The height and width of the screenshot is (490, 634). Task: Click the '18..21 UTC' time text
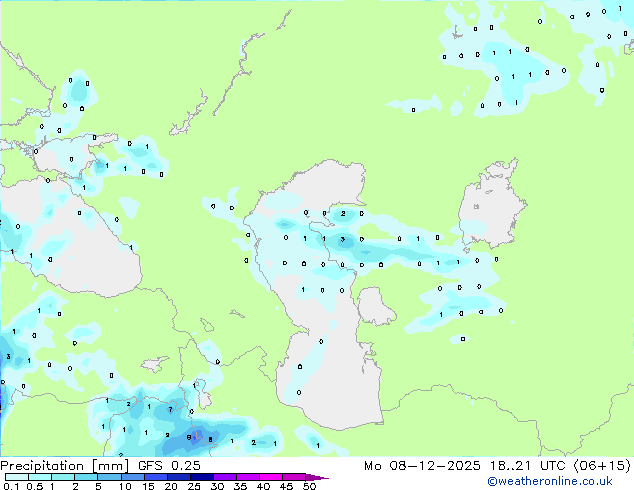528,466
